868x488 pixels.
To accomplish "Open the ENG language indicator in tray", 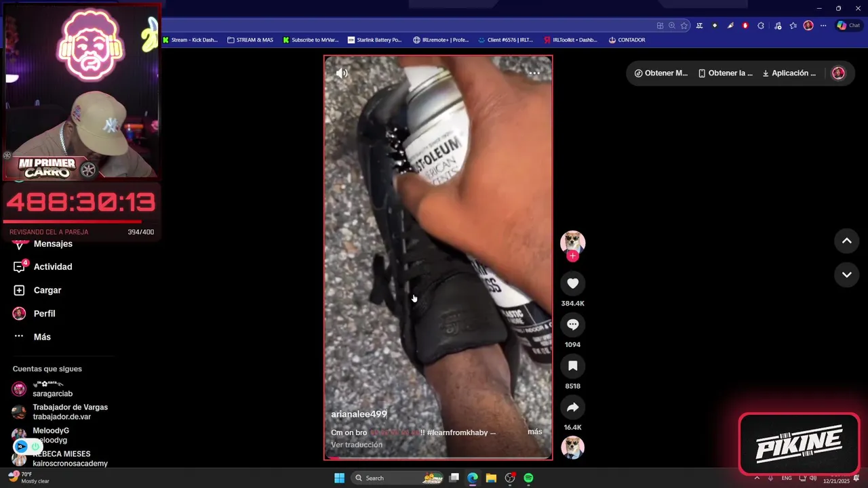I will click(x=787, y=478).
